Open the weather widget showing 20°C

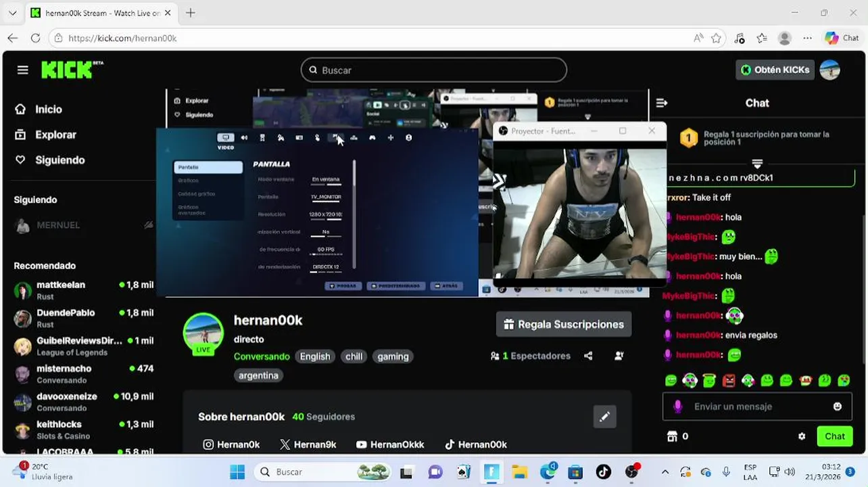point(43,471)
